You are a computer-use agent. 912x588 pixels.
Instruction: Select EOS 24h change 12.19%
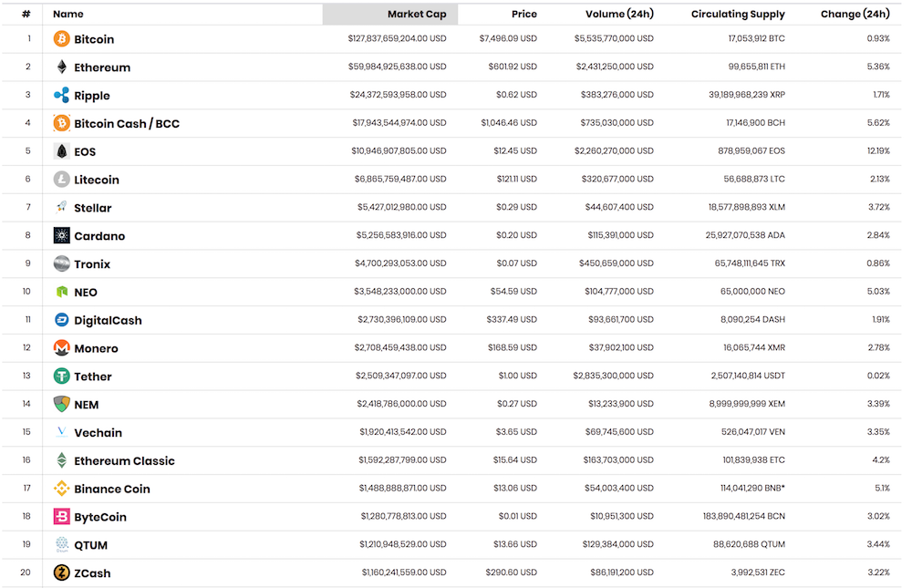[878, 150]
